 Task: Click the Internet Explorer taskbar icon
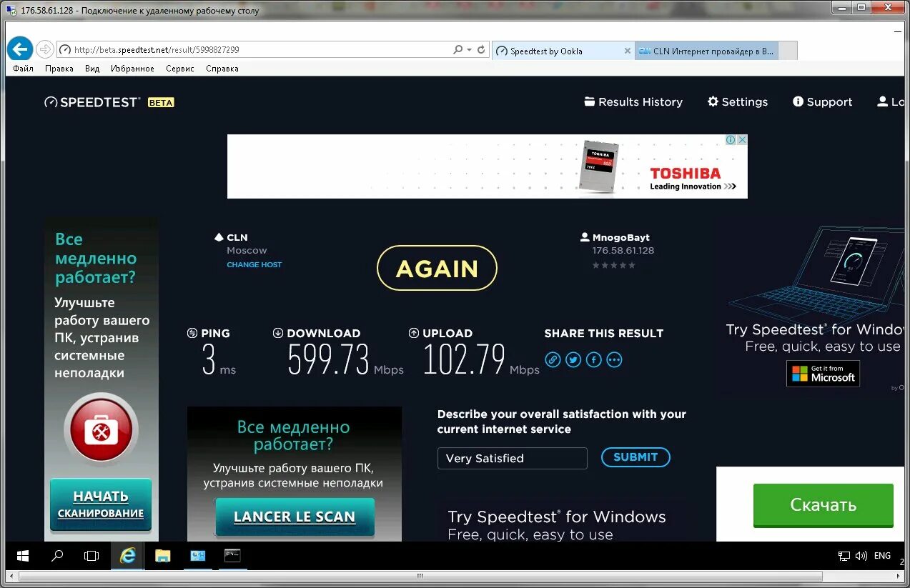128,555
